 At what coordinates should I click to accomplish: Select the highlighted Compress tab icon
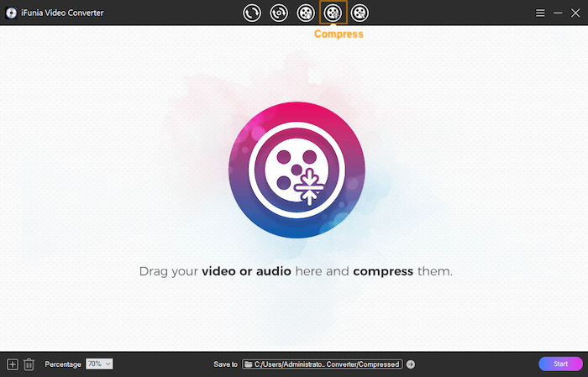[x=333, y=13]
